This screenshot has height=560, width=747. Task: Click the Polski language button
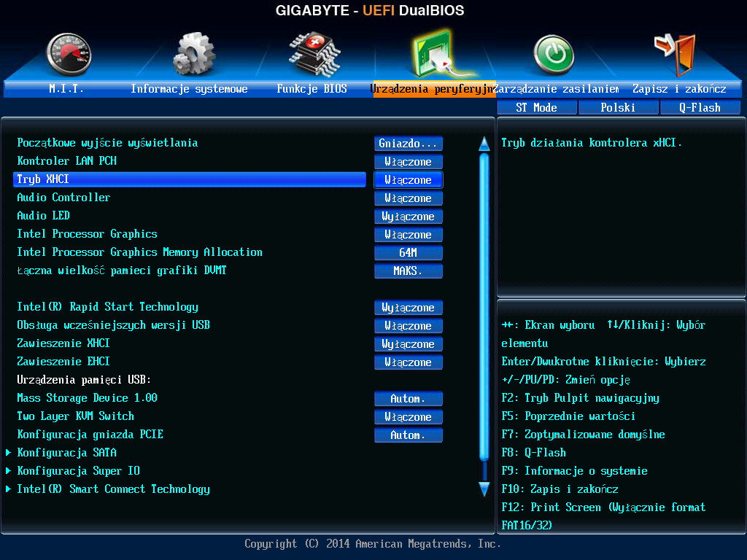(x=618, y=106)
